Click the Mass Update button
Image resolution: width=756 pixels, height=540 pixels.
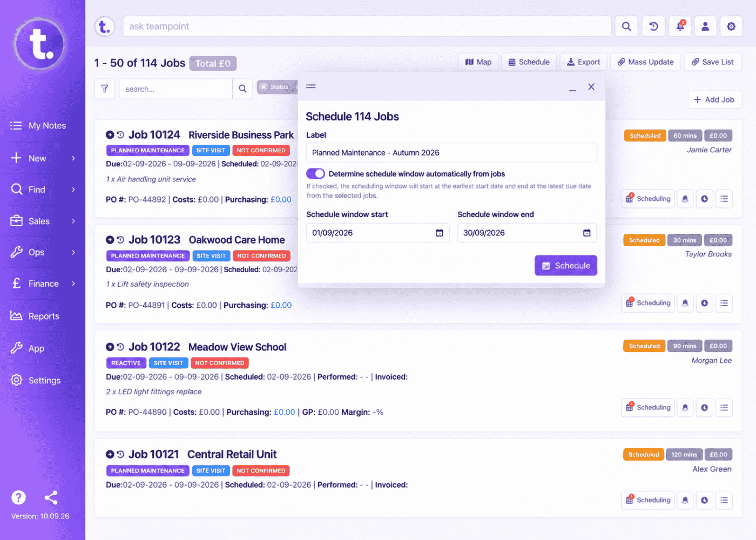pos(646,62)
